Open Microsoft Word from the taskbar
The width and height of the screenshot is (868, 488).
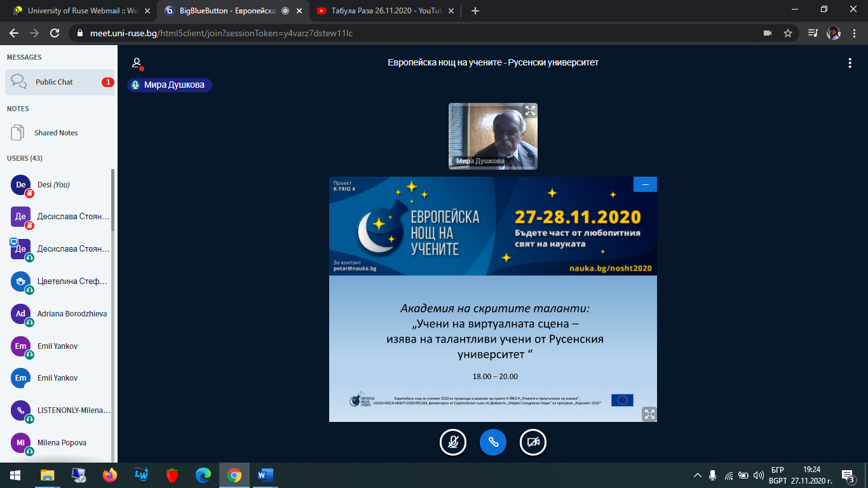pos(265,475)
